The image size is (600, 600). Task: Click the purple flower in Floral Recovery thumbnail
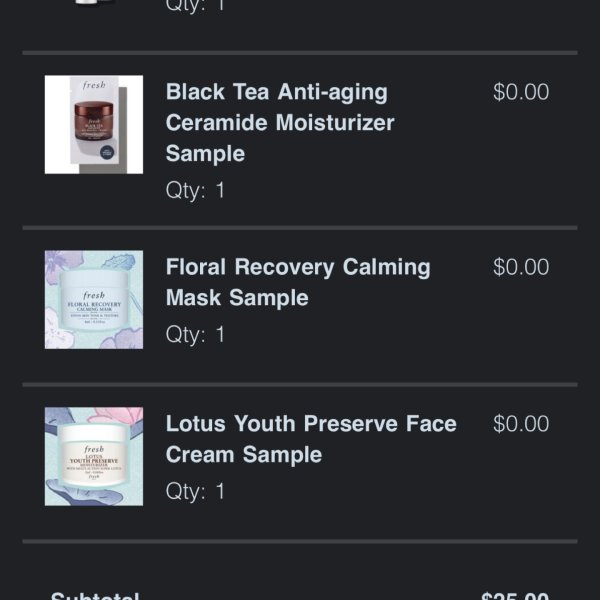coord(61,262)
